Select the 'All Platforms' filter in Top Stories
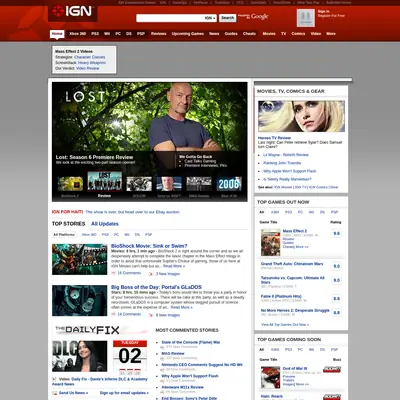 pyautogui.click(x=64, y=235)
